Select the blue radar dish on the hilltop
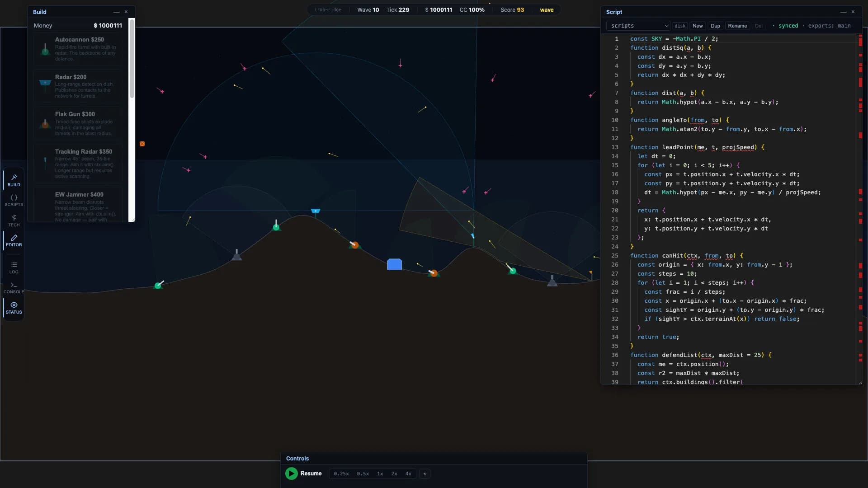This screenshot has height=488, width=868. pos(316,211)
